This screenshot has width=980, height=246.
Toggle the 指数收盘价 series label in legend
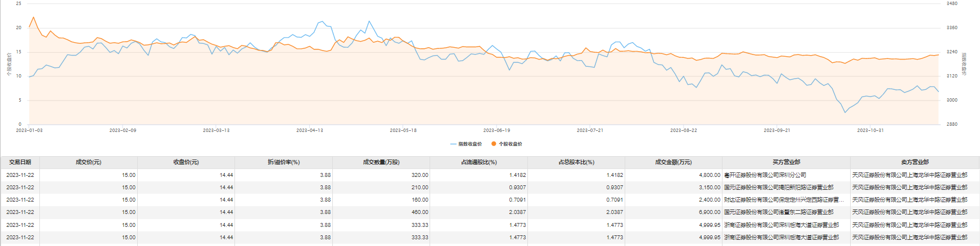pyautogui.click(x=470, y=144)
